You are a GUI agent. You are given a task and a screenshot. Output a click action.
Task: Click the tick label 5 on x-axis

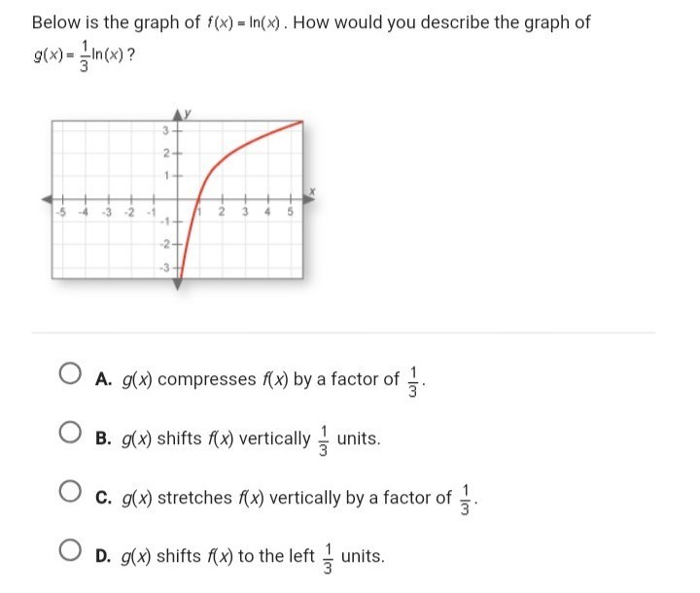coord(290,212)
